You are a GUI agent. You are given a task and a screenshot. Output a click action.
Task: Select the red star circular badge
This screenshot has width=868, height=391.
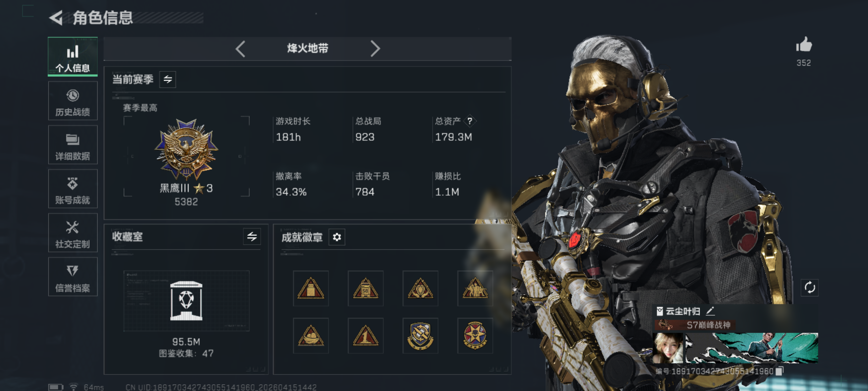coord(475,336)
